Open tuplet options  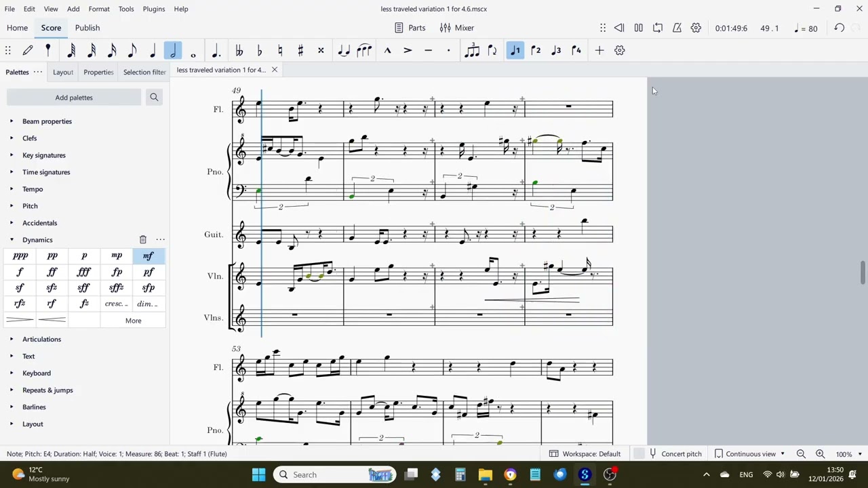coord(472,50)
